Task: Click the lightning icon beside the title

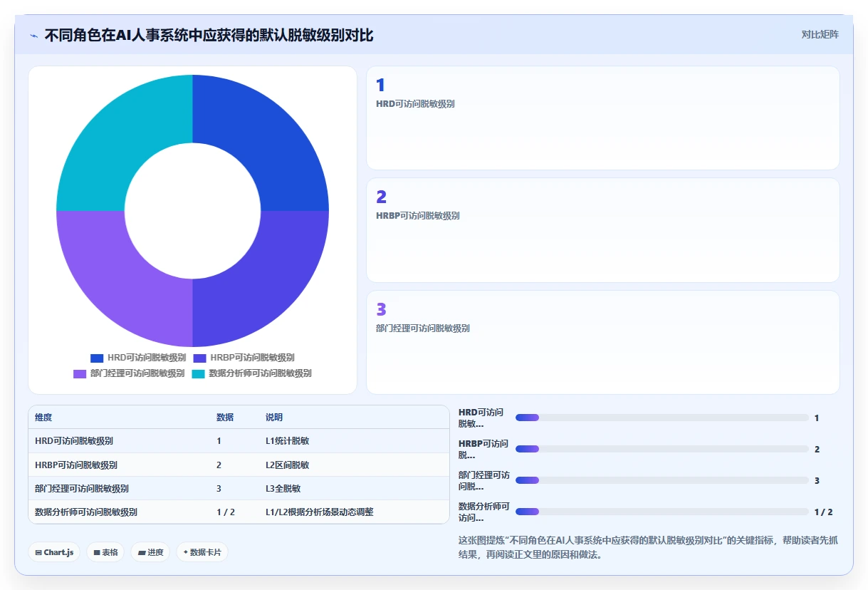Action: (x=33, y=36)
